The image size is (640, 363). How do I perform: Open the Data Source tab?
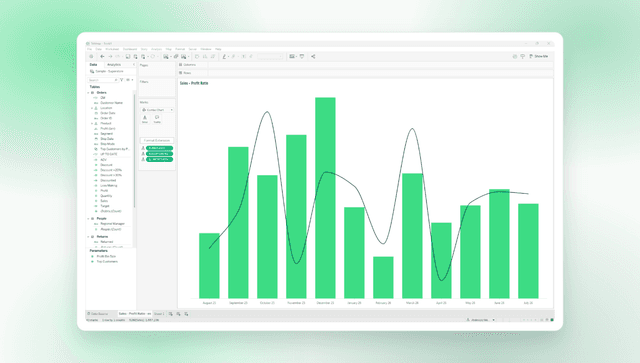[x=98, y=314]
